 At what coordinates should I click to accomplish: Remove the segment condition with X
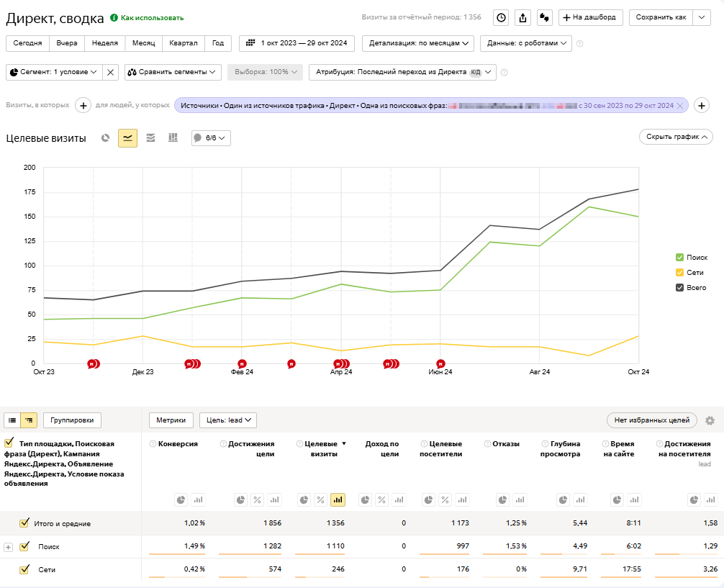tap(110, 72)
